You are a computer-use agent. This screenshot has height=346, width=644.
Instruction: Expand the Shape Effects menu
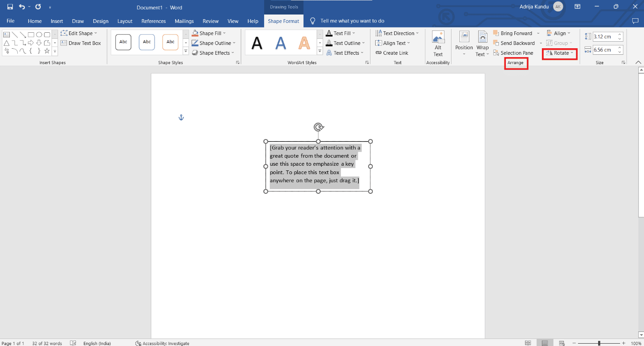(x=213, y=52)
